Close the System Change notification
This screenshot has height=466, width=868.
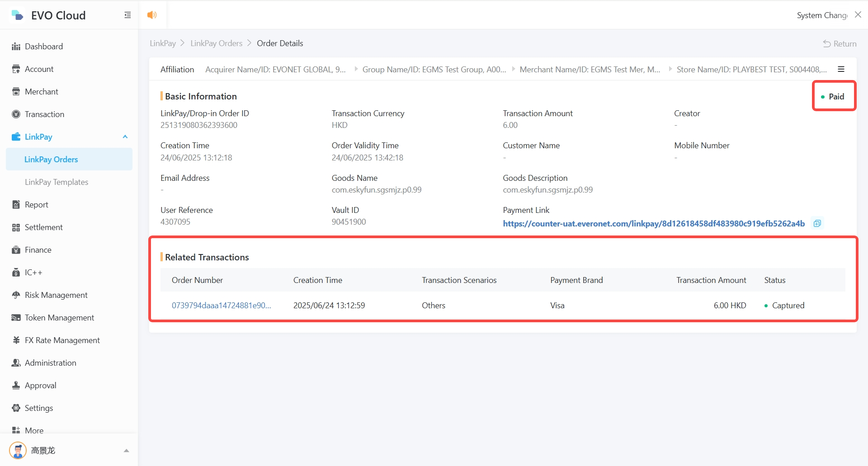pos(858,15)
